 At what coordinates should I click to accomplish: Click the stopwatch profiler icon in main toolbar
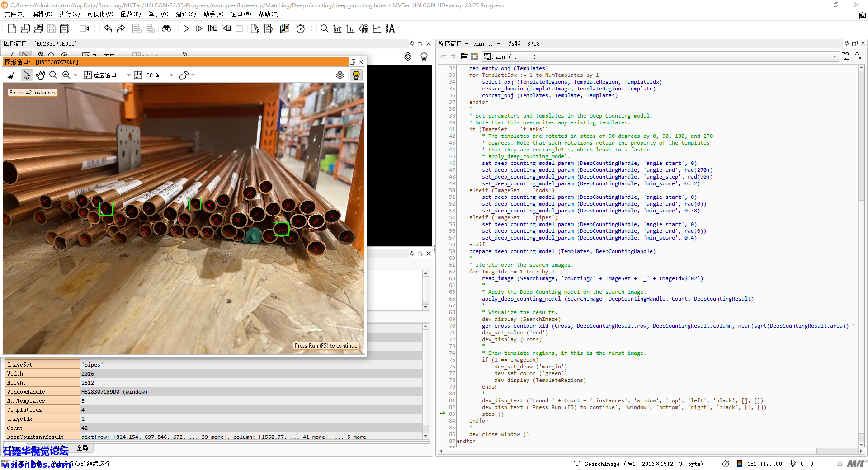tap(301, 29)
